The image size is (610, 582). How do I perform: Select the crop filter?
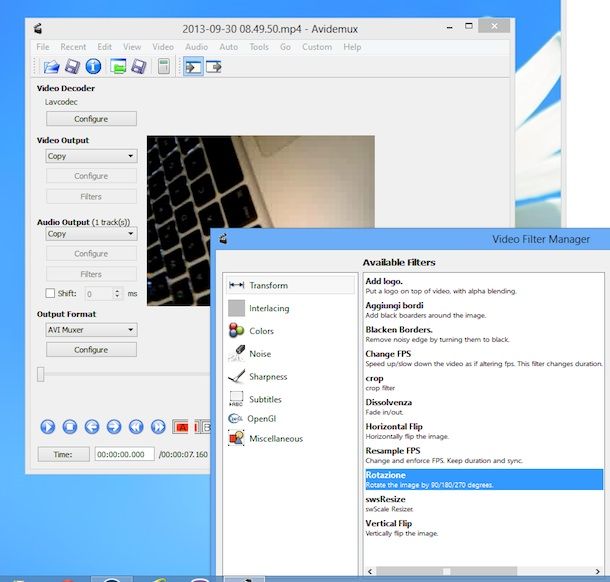[484, 382]
